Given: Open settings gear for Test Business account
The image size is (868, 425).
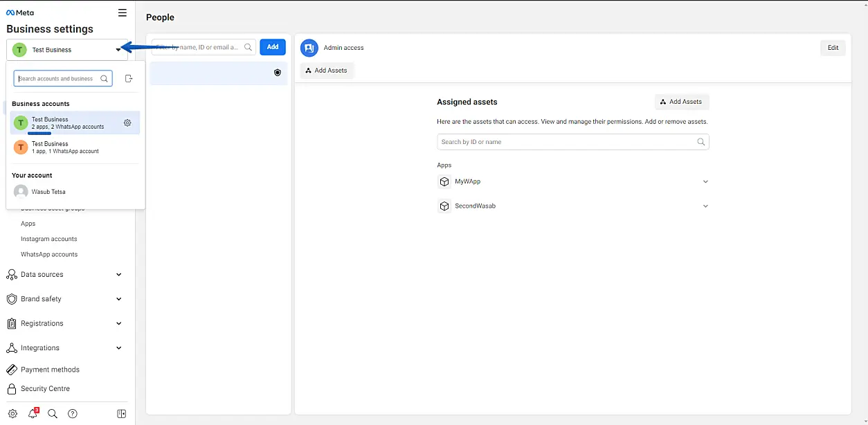Looking at the screenshot, I should point(127,123).
